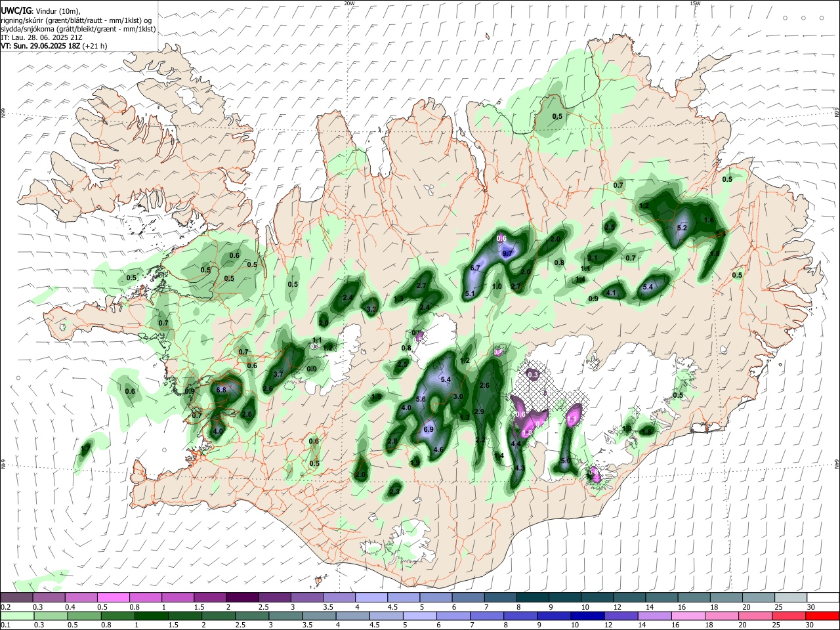The height and width of the screenshot is (630, 840).
Task: Select the 6.7 rainfall value
Action: 476,268
